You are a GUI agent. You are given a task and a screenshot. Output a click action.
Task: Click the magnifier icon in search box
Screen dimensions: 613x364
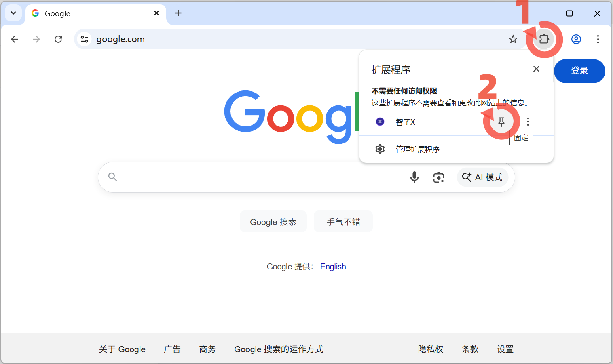112,177
